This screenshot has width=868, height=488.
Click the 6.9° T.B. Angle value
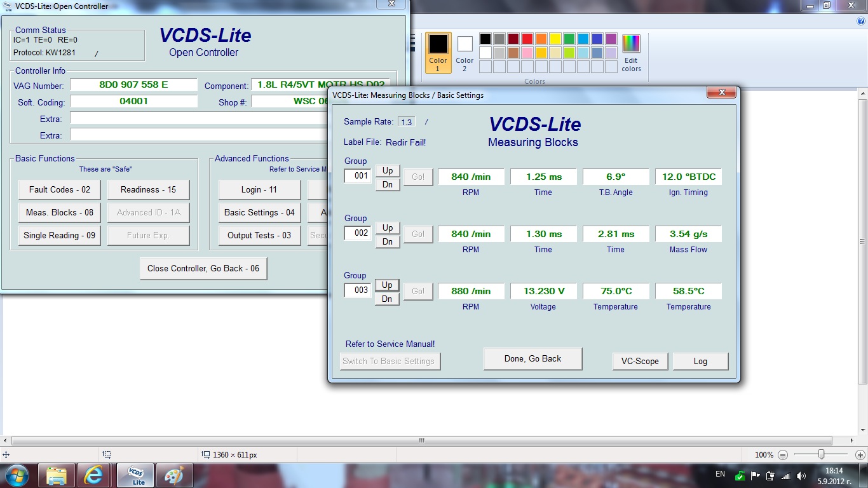tap(616, 177)
